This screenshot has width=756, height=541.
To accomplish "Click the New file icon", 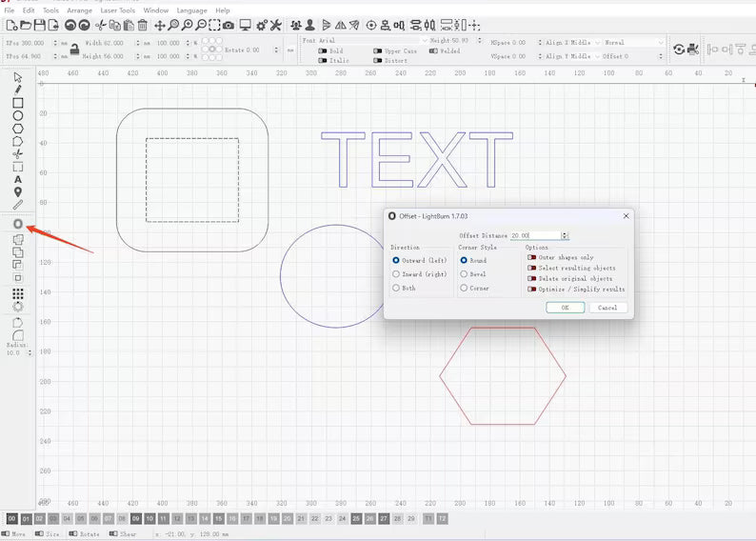I will (11, 25).
